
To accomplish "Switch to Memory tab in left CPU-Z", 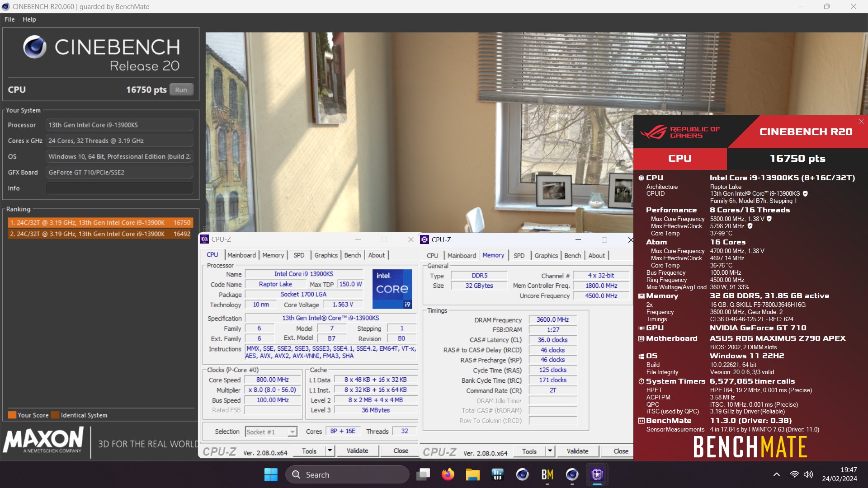I will click(x=273, y=255).
